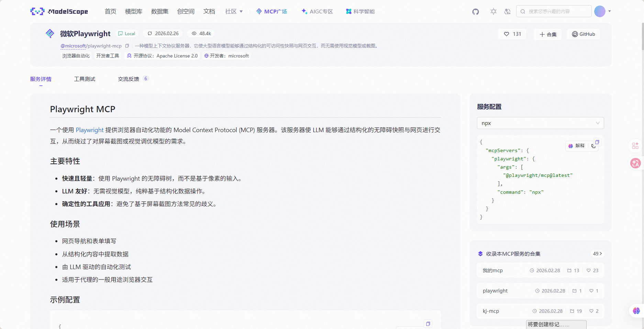The width and height of the screenshot is (644, 329).
Task: Copy the service config JSON code
Action: pos(597,142)
